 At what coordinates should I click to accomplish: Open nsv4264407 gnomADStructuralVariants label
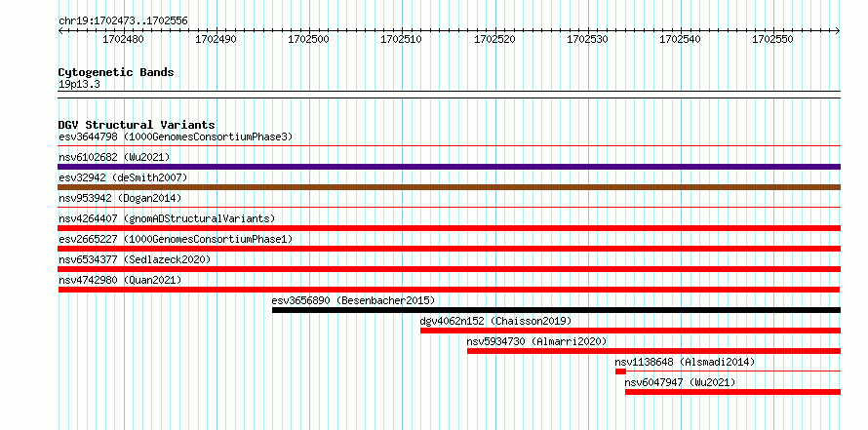pos(167,218)
